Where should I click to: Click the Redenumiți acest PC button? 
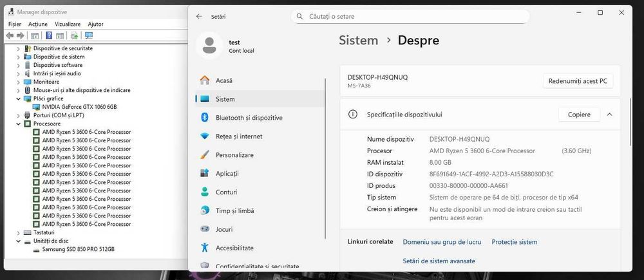click(x=578, y=81)
